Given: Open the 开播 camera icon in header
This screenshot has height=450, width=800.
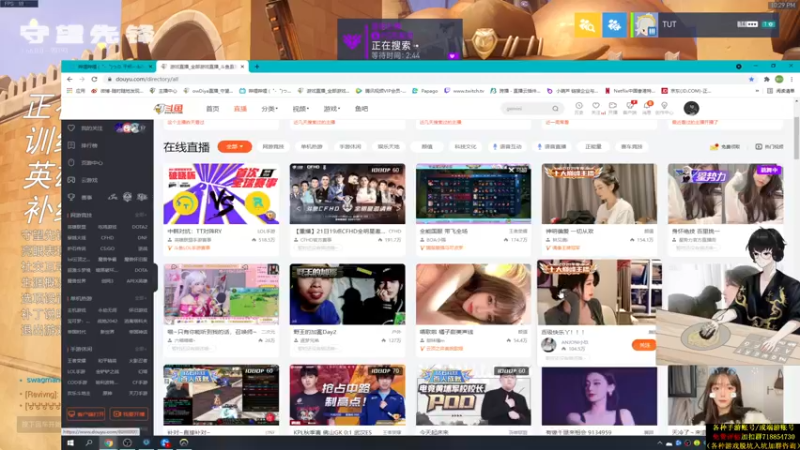Looking at the screenshot, I should click(x=613, y=108).
